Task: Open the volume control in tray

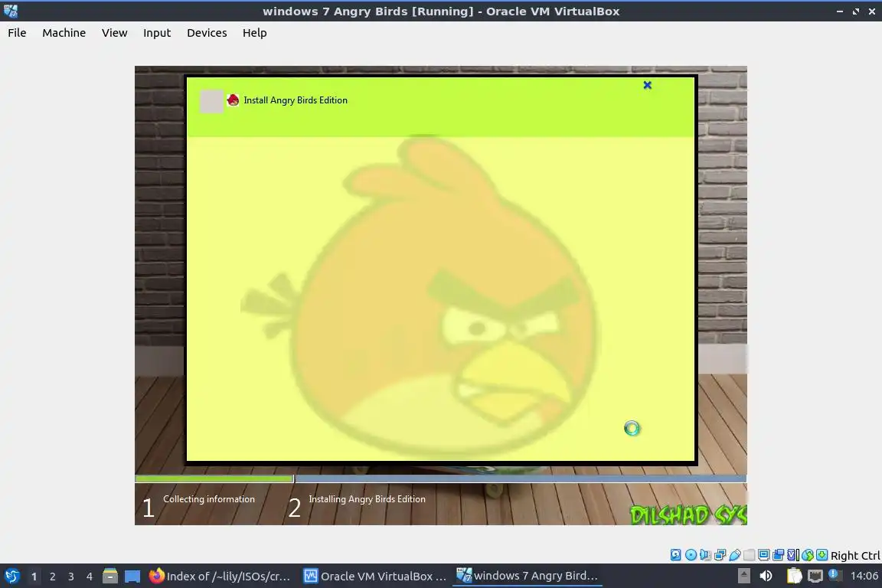Action: click(766, 576)
